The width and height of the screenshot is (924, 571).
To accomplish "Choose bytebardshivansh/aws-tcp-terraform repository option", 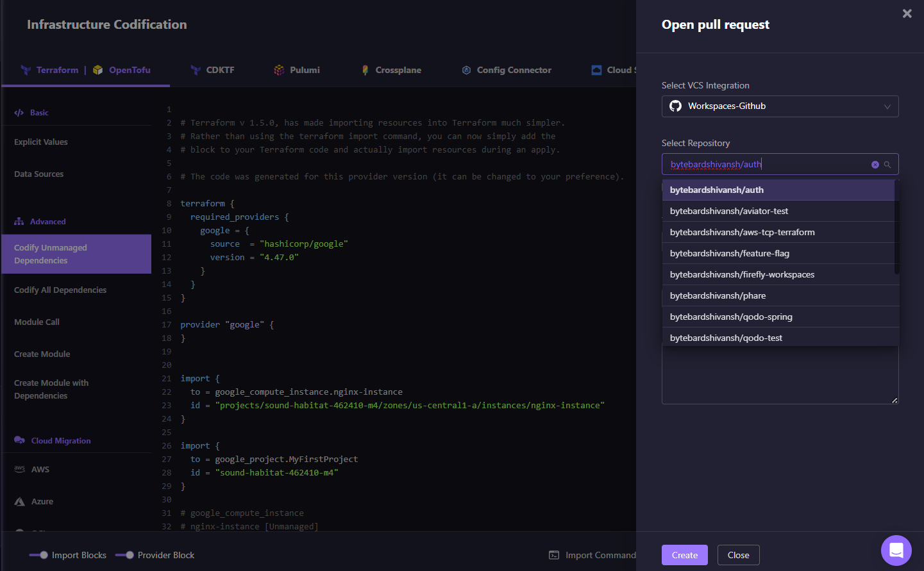I will [x=778, y=233].
